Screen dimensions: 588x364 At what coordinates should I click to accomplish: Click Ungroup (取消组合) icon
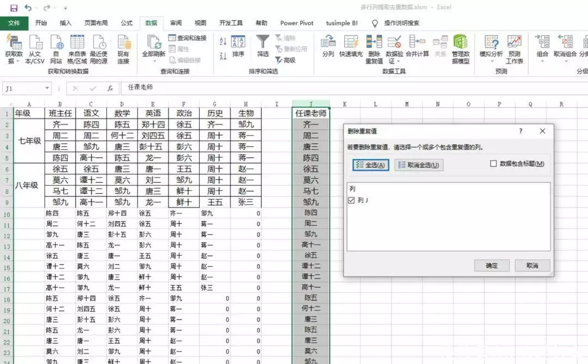click(565, 42)
